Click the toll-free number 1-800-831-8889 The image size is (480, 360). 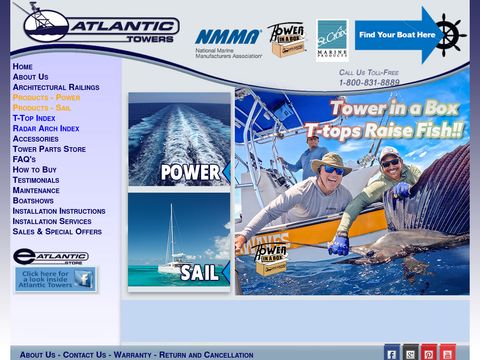pos(369,82)
